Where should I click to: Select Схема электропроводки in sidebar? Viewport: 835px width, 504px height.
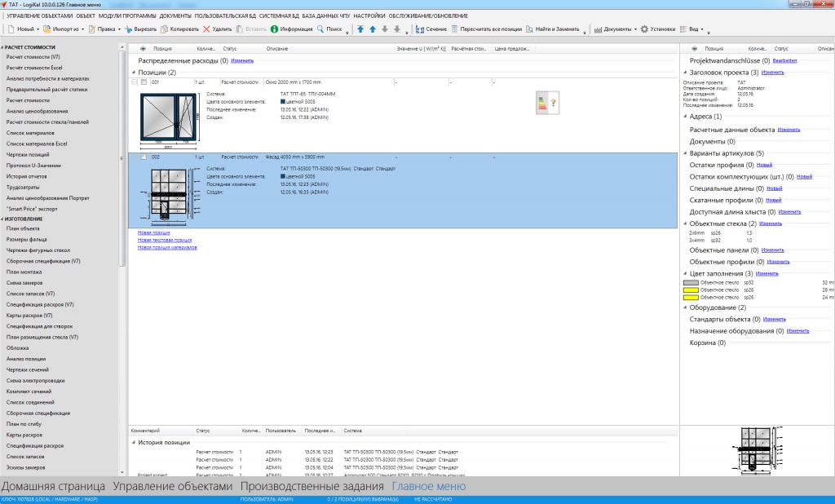(36, 381)
